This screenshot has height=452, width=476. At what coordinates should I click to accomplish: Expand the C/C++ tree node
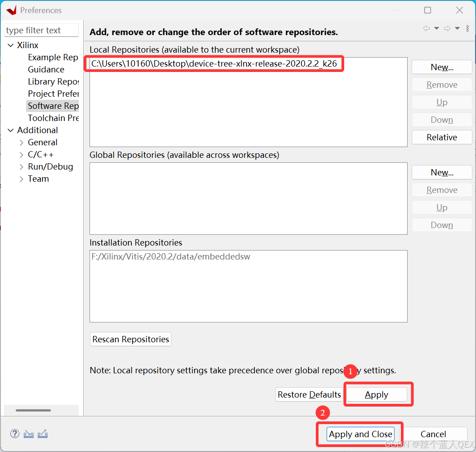coord(21,155)
